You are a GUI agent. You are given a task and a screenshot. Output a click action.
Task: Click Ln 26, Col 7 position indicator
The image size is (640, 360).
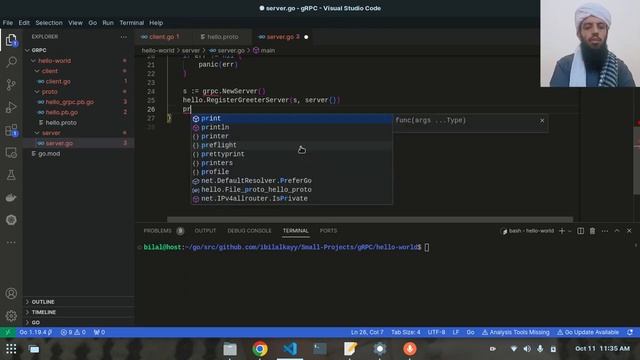click(367, 332)
